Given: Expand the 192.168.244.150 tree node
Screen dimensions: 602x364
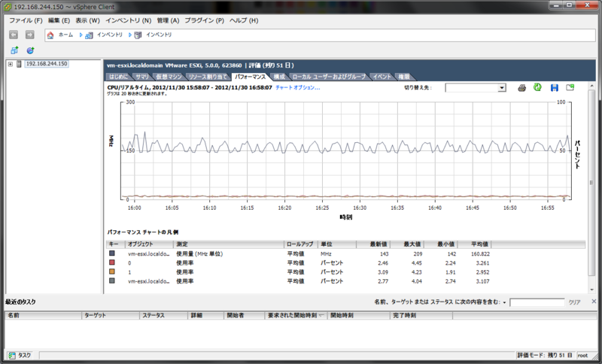Looking at the screenshot, I should [11, 64].
